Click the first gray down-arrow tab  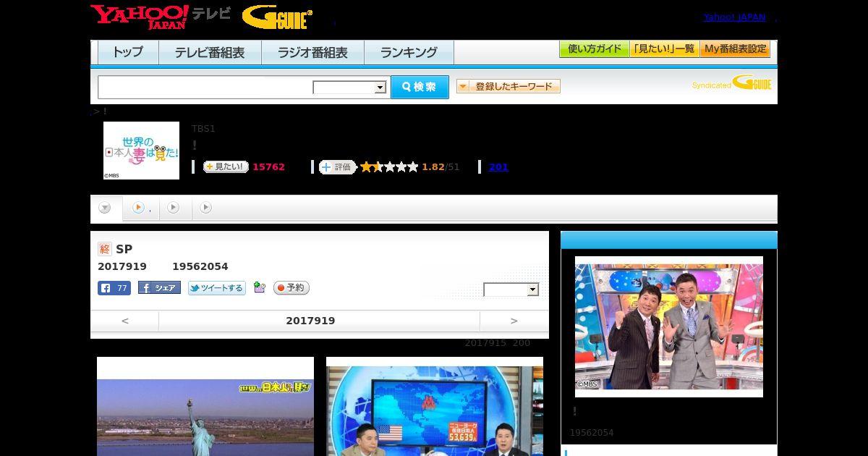[x=105, y=208]
